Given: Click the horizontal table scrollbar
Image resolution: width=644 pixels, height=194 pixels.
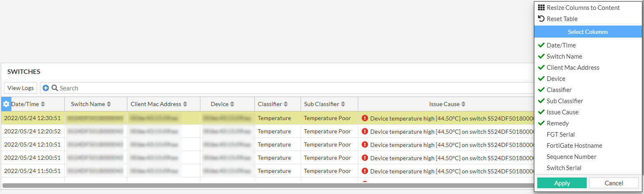Looking at the screenshot, I should [264, 185].
